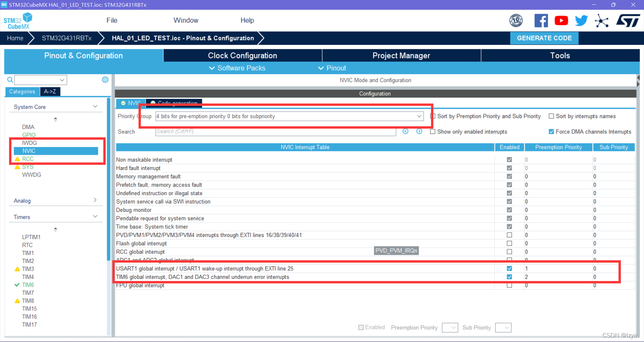This screenshot has width=644, height=342.
Task: Disable the TIM6 global interrupt checkbox
Action: pyautogui.click(x=509, y=277)
